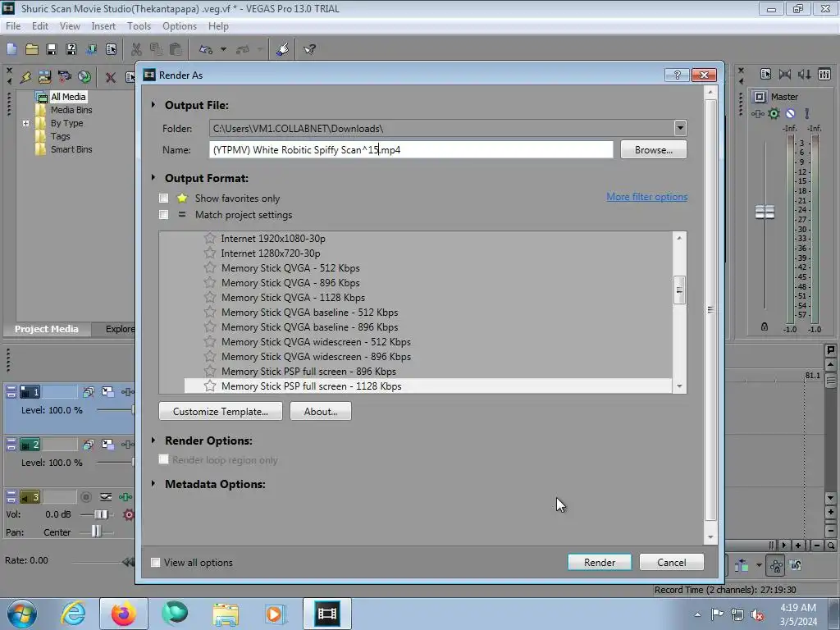Open Windows Start menu orb
Viewport: 840px width, 630px height.
click(x=21, y=614)
